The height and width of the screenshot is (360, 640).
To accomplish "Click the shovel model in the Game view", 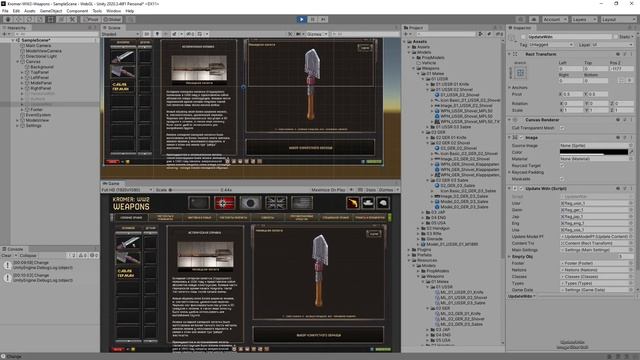I will click(x=319, y=270).
